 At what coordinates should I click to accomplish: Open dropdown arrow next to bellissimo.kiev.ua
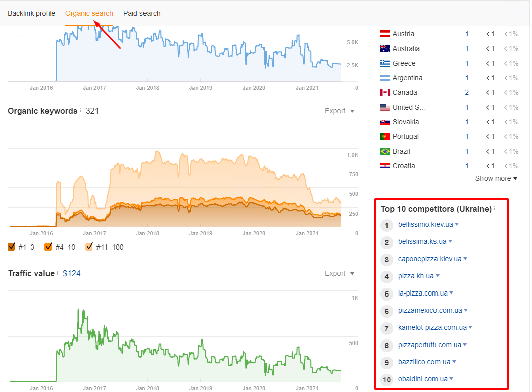pyautogui.click(x=457, y=224)
